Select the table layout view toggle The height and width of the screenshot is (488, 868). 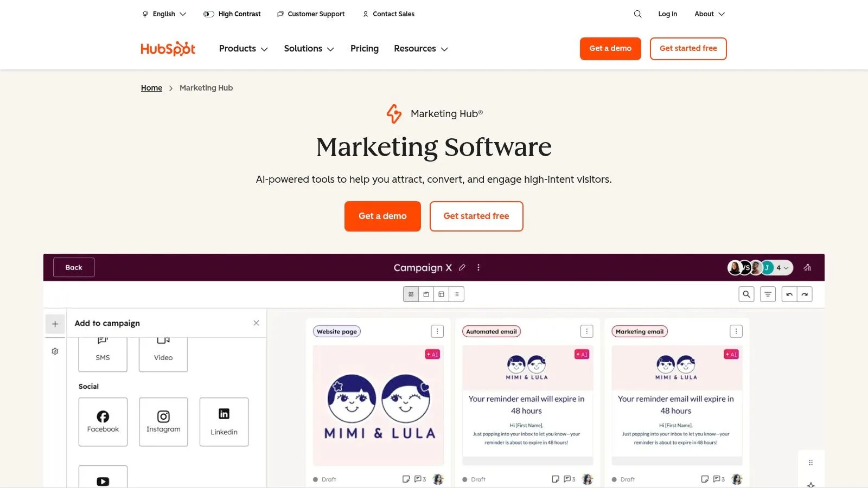[x=441, y=294]
